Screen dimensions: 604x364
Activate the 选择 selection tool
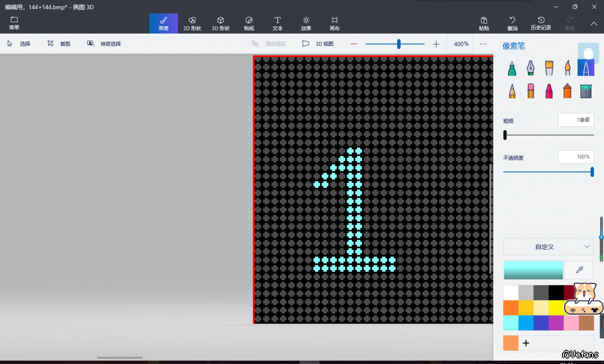click(x=19, y=44)
